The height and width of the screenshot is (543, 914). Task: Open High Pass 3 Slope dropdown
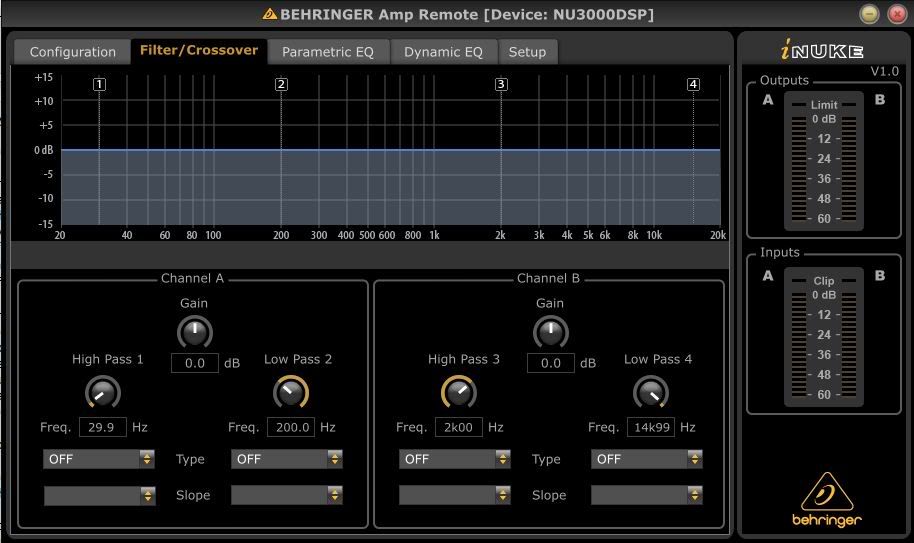(x=455, y=496)
